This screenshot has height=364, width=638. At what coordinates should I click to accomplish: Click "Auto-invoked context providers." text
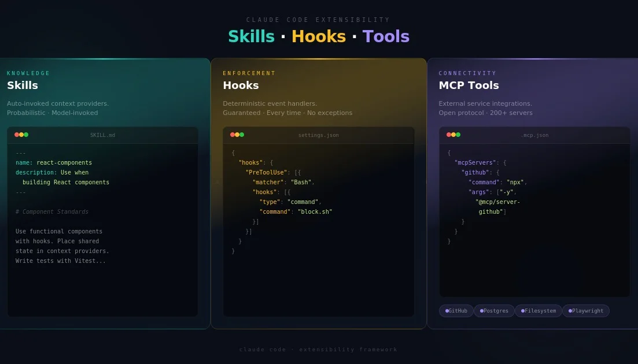point(58,103)
